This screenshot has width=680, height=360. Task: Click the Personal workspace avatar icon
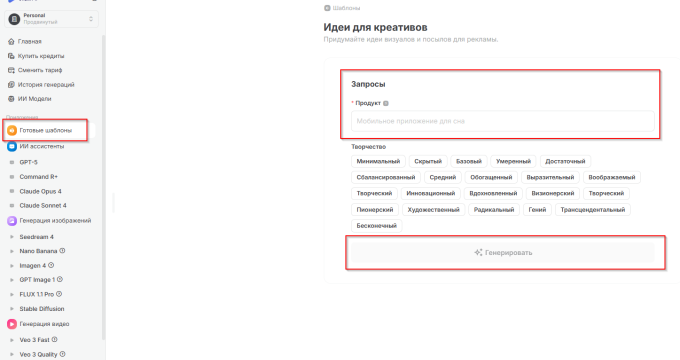point(14,19)
